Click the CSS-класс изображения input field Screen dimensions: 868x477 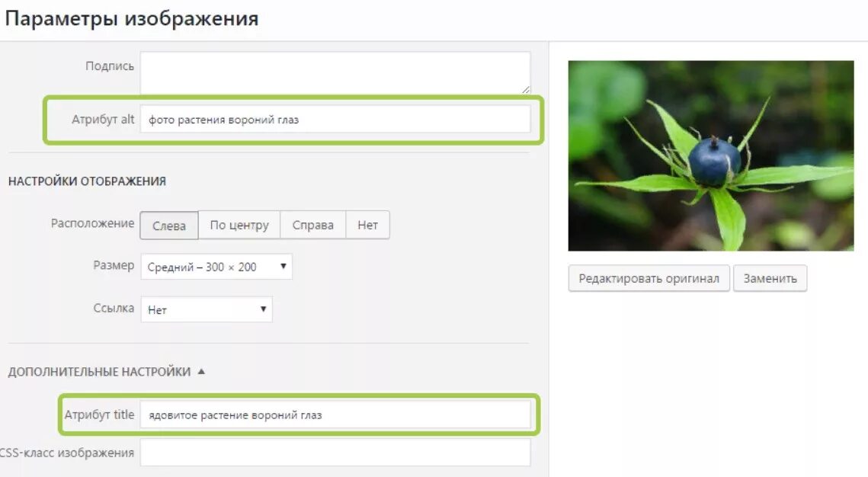click(335, 453)
